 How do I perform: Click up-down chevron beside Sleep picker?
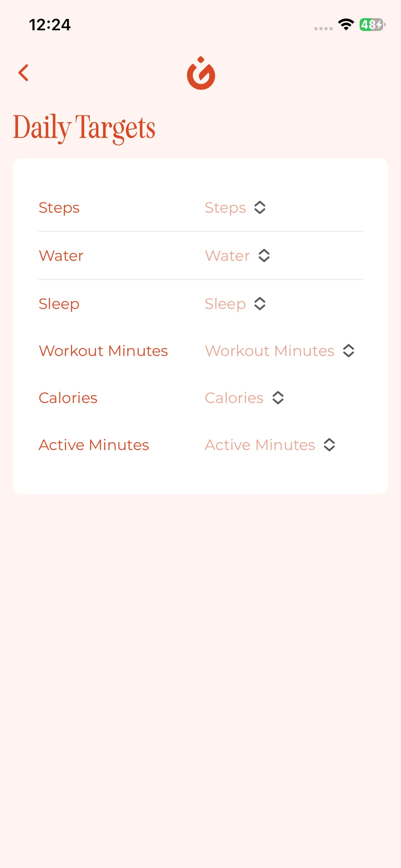pyautogui.click(x=260, y=304)
